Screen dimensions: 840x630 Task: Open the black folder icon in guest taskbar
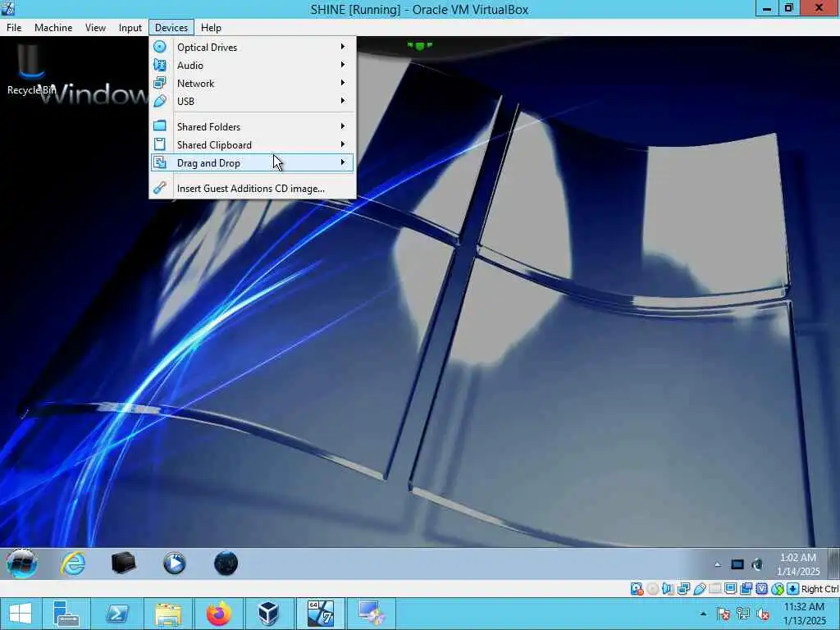(x=124, y=564)
